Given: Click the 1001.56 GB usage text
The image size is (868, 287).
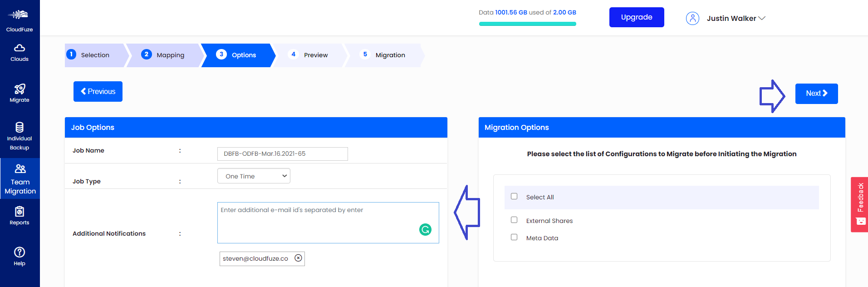Looking at the screenshot, I should tap(511, 12).
